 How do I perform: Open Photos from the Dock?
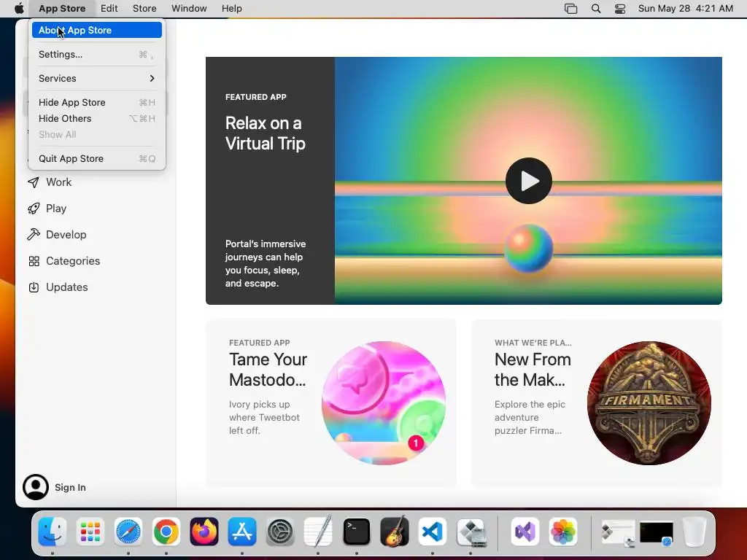coord(563,532)
